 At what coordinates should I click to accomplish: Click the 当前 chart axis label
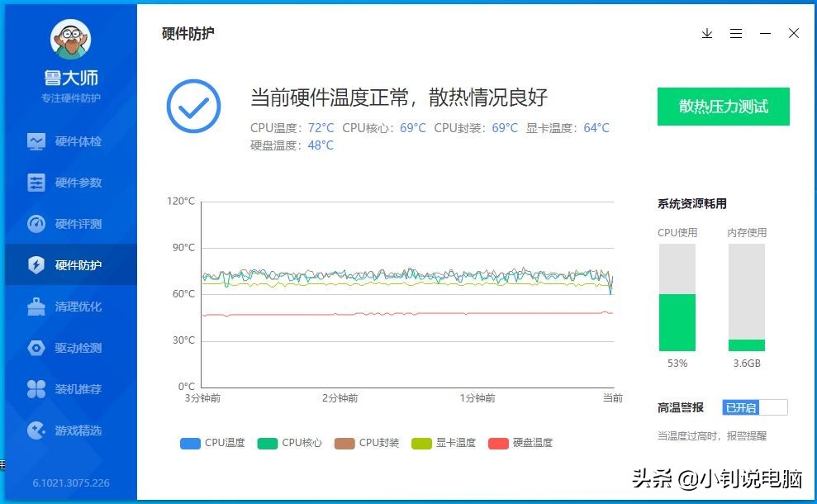point(613,398)
